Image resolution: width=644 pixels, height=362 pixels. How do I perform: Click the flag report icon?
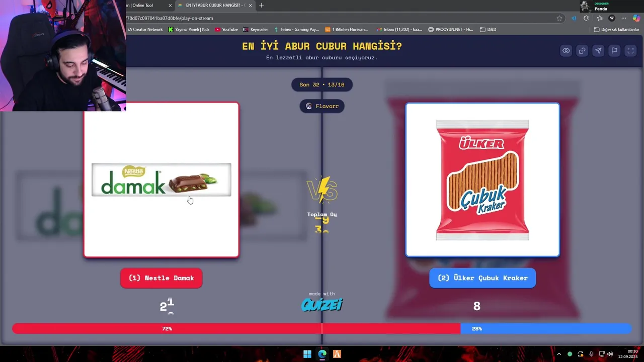click(x=614, y=51)
